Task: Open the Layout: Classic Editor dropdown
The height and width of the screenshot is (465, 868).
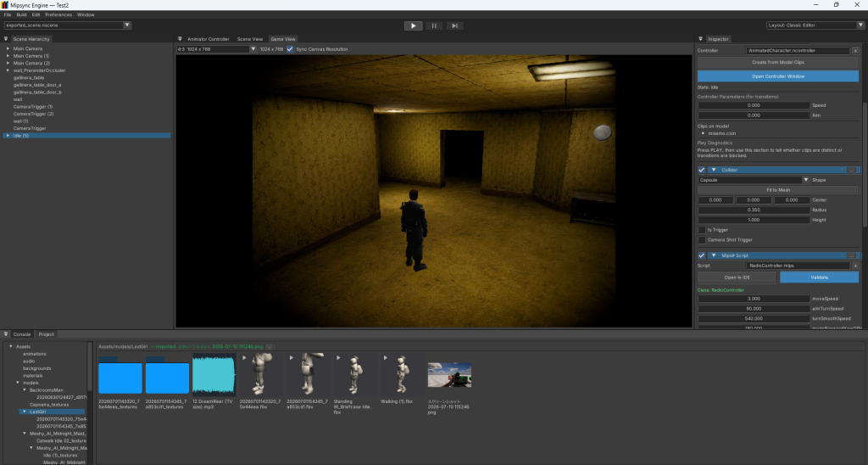Action: [815, 25]
